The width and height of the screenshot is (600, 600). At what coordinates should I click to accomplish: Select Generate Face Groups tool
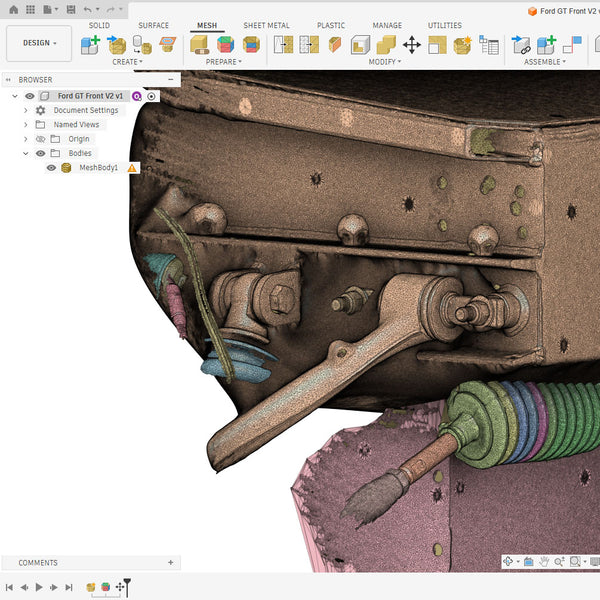click(x=225, y=45)
